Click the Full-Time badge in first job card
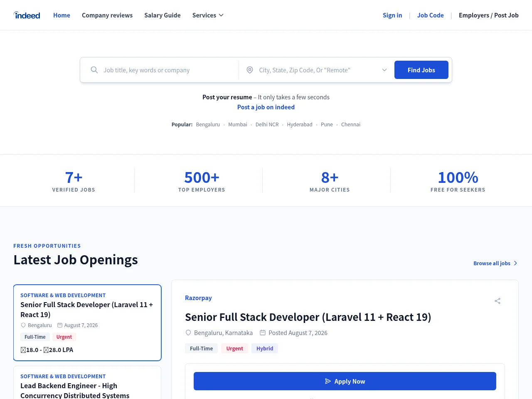This screenshot has height=399, width=532. pyautogui.click(x=35, y=337)
